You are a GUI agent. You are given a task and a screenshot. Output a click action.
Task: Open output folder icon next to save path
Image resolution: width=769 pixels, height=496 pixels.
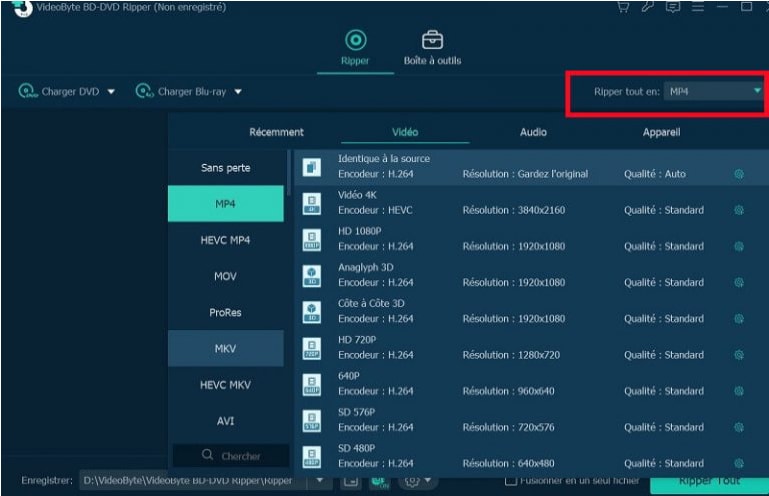coord(350,481)
